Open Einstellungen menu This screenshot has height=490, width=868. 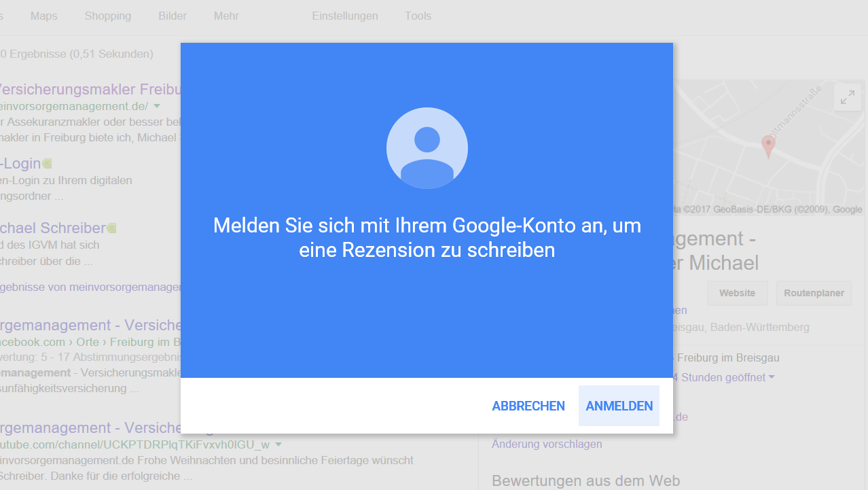click(x=345, y=16)
